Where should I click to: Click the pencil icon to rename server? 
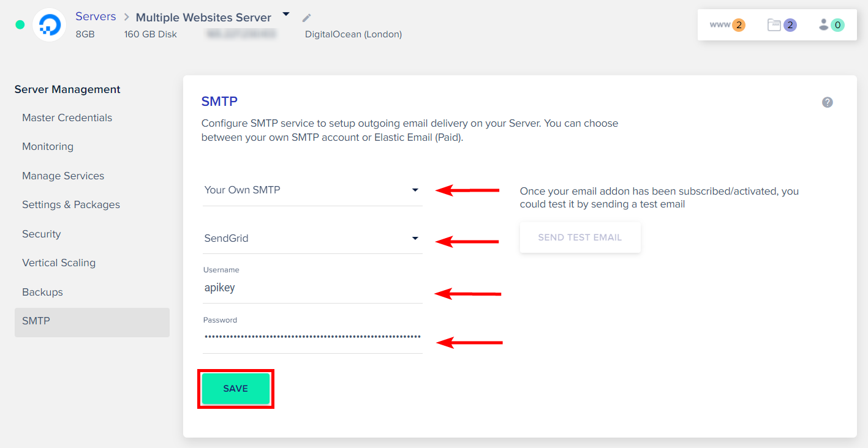[x=307, y=18]
